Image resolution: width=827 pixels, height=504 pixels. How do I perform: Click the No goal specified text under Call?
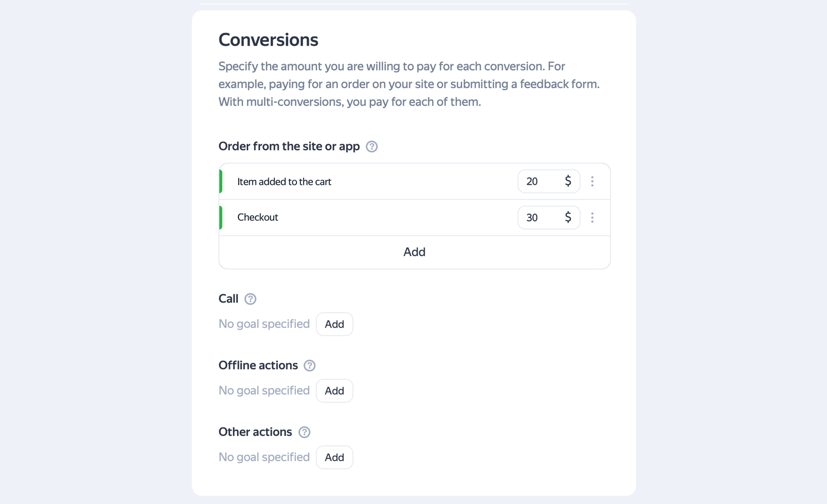(x=264, y=324)
